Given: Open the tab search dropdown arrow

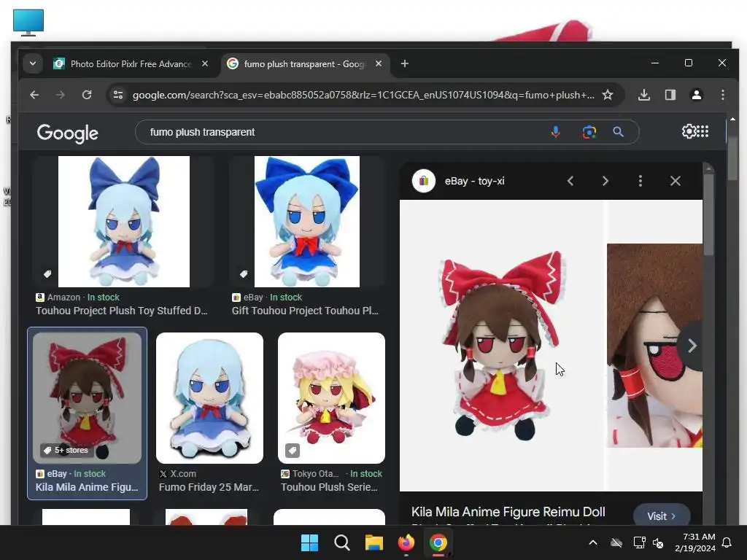Looking at the screenshot, I should point(32,64).
